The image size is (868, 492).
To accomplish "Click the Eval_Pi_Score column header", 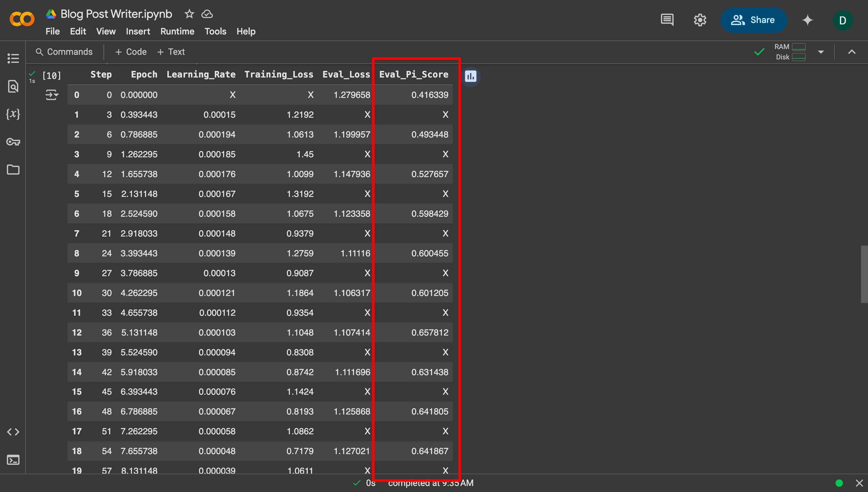I will 414,74.
